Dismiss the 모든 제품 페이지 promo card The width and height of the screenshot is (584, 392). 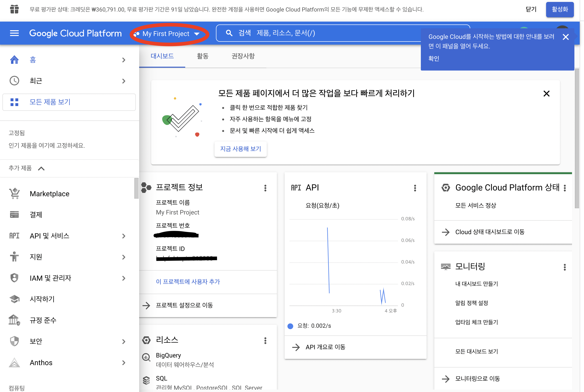pos(546,94)
